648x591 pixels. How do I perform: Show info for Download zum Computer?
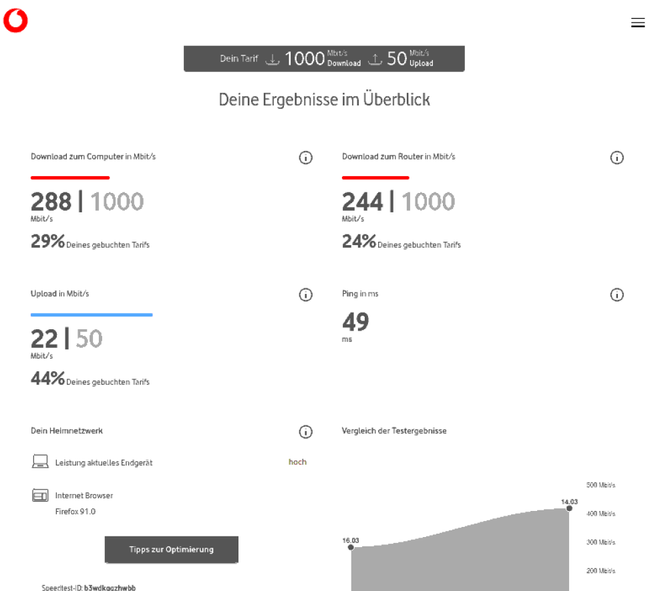click(x=305, y=157)
